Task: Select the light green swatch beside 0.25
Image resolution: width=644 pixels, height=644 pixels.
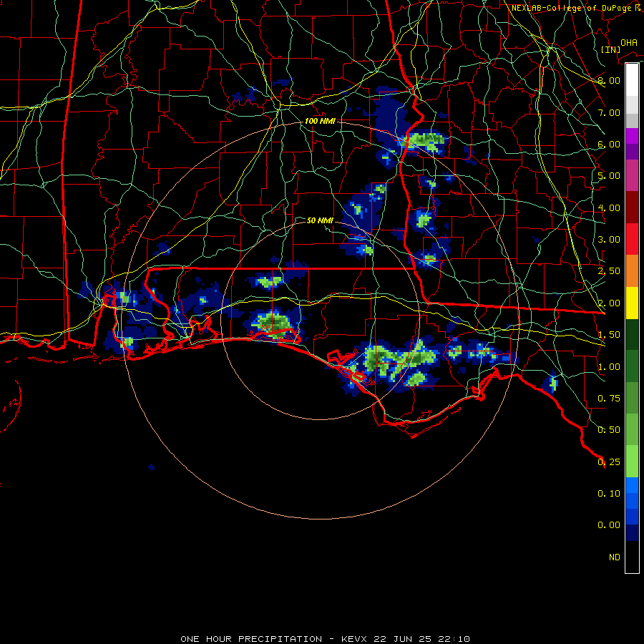Action: point(632,462)
